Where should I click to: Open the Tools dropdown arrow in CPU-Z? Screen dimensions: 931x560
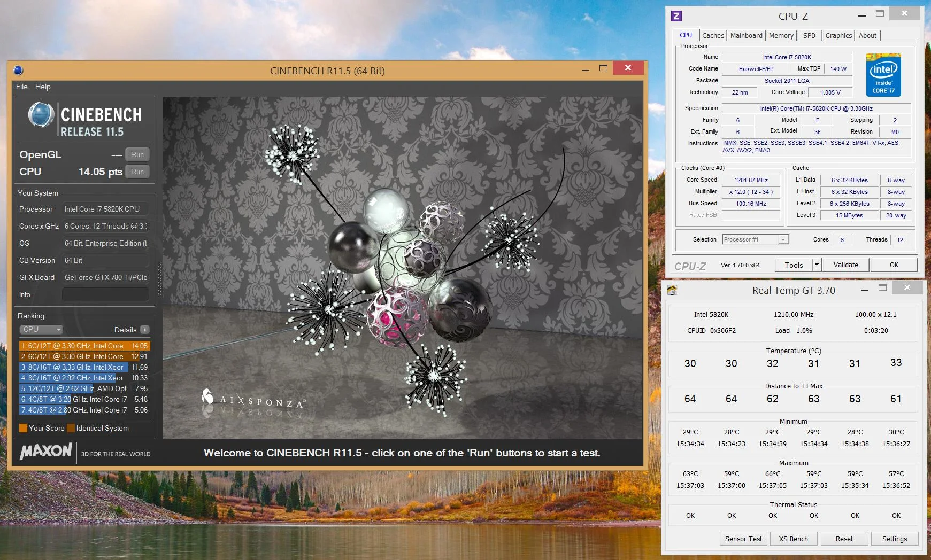pos(816,265)
